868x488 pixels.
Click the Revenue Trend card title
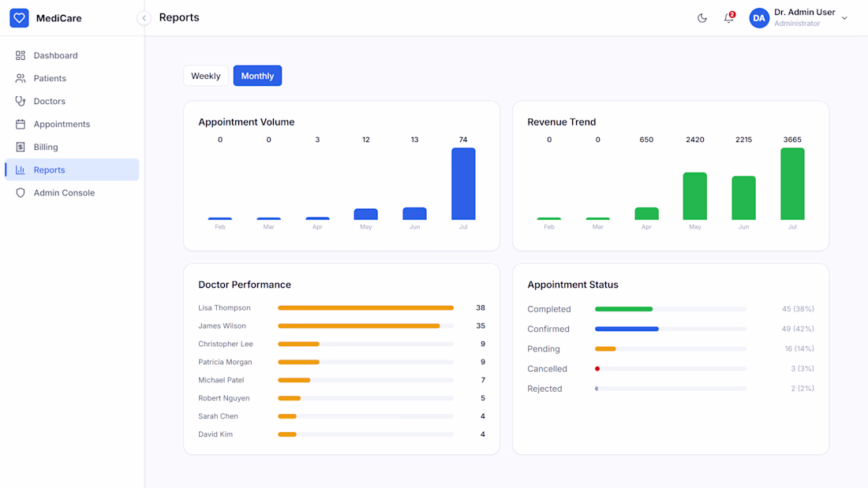coord(561,121)
